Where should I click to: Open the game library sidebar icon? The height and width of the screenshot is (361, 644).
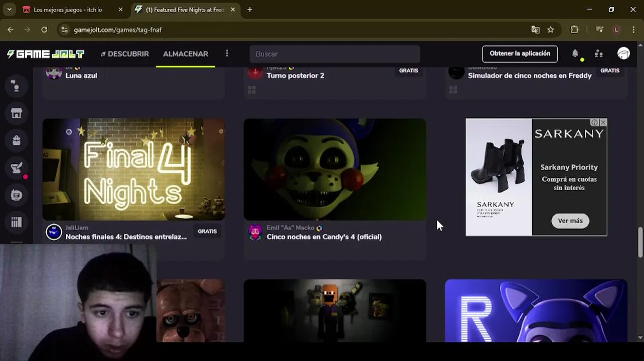pyautogui.click(x=16, y=222)
